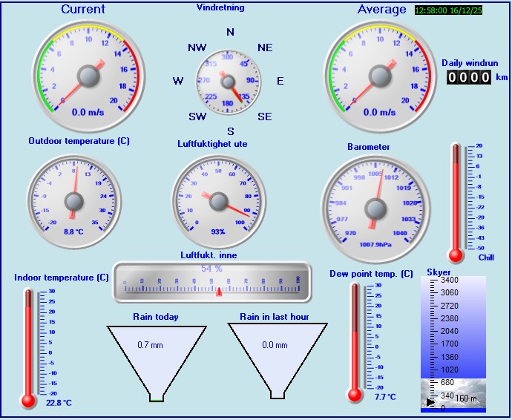Click the Chill thermometer
Viewport: 512px width, 420px height.
point(456,202)
